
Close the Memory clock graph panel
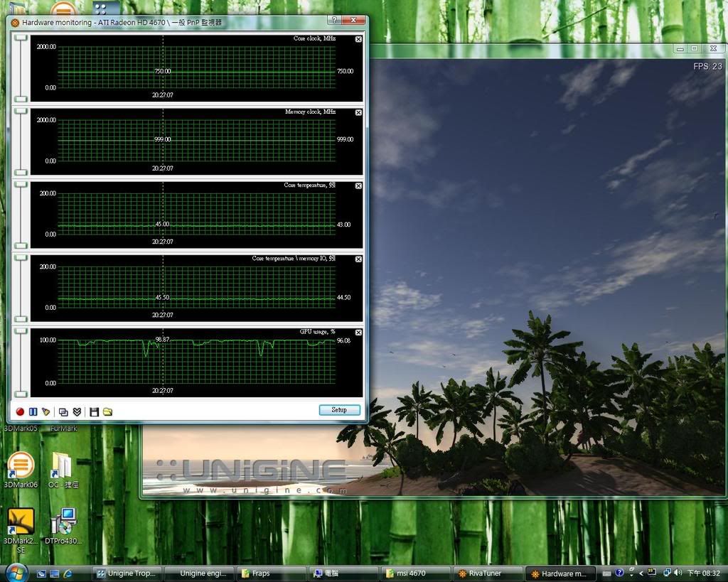[x=358, y=113]
